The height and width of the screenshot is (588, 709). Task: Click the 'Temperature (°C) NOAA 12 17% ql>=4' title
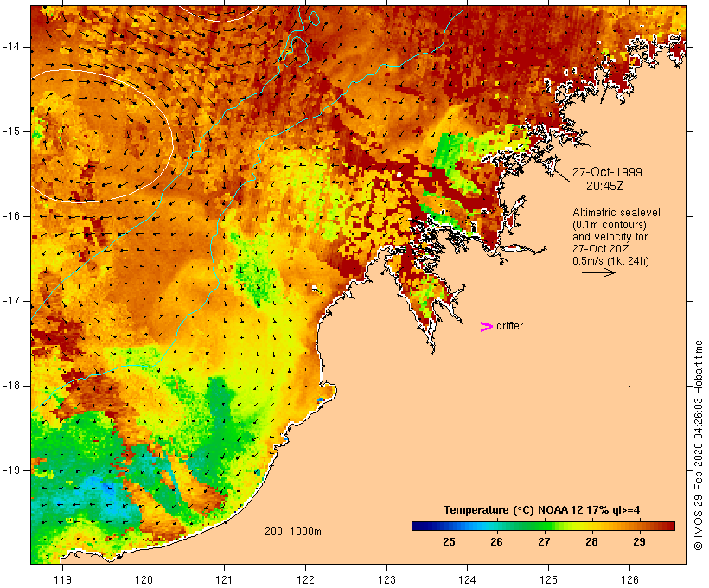(541, 510)
